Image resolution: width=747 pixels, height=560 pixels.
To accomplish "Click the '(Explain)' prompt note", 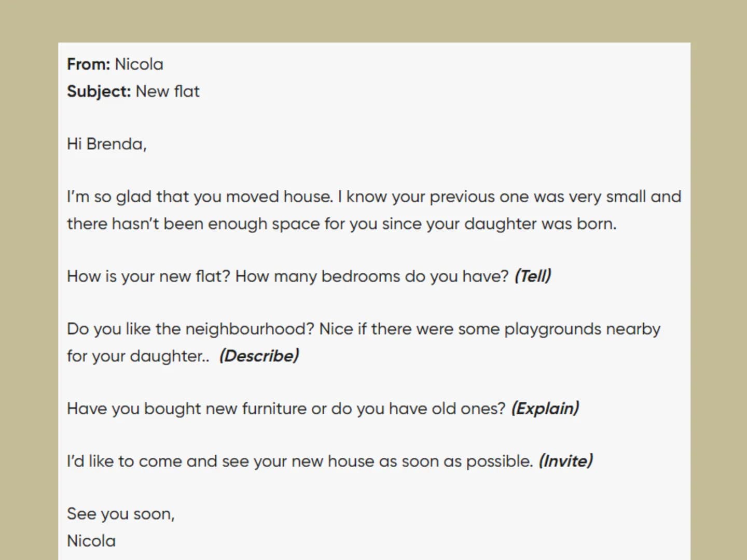I will (x=545, y=409).
